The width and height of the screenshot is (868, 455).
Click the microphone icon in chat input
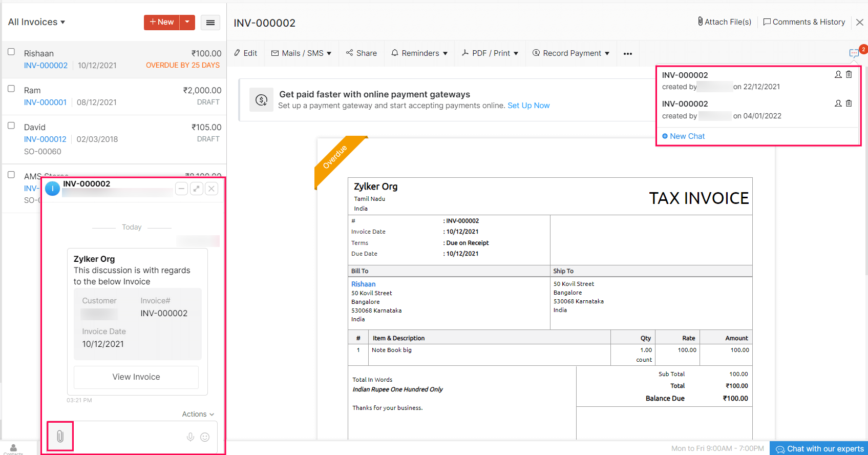(190, 437)
